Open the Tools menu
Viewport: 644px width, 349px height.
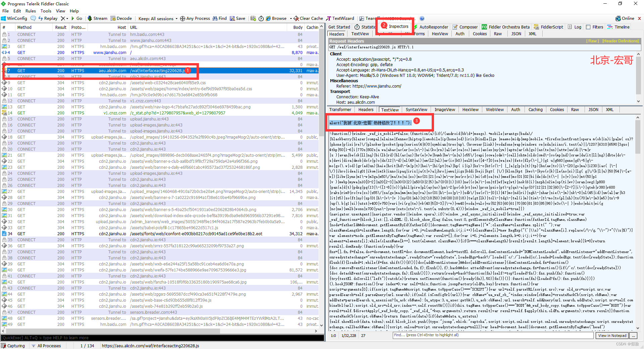click(x=46, y=11)
